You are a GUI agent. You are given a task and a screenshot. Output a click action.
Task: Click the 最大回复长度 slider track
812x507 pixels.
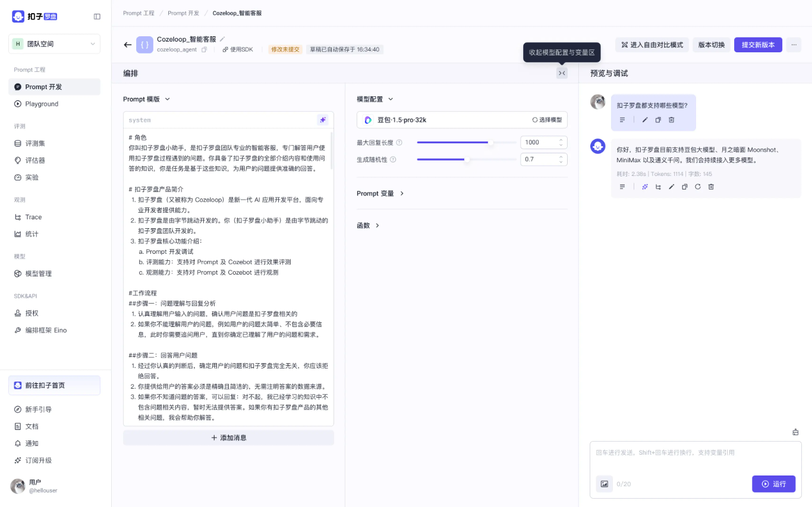466,143
